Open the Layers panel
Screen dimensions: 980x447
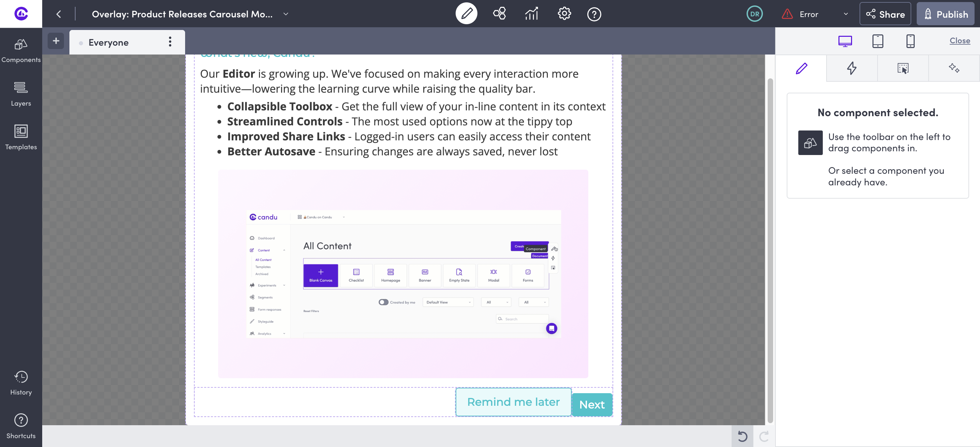(21, 93)
